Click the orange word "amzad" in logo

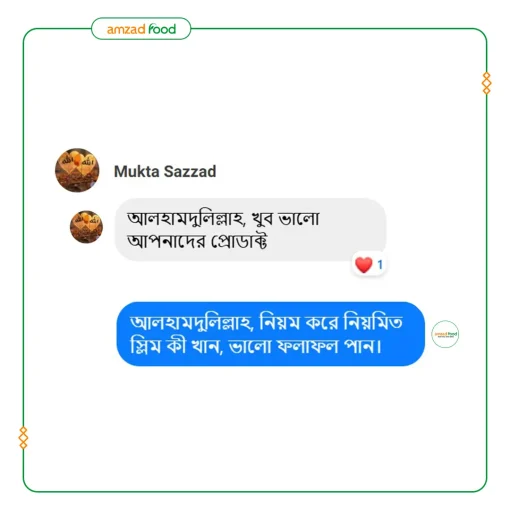point(126,30)
